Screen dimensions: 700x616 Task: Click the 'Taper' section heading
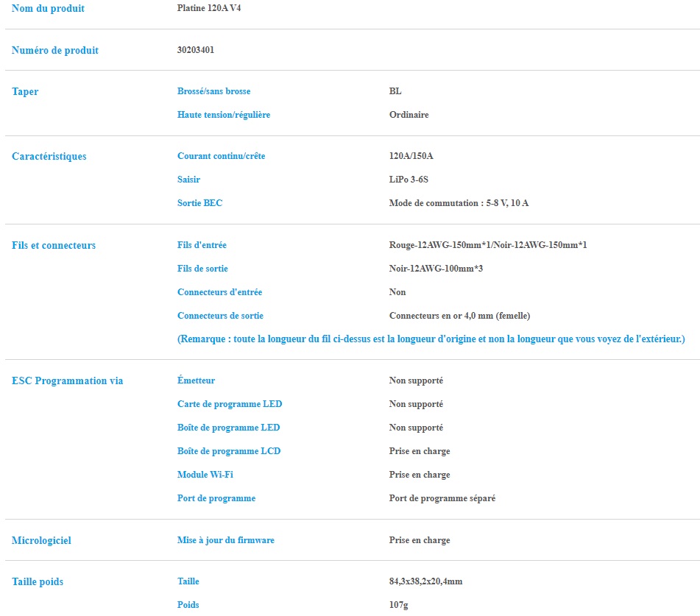tap(25, 91)
